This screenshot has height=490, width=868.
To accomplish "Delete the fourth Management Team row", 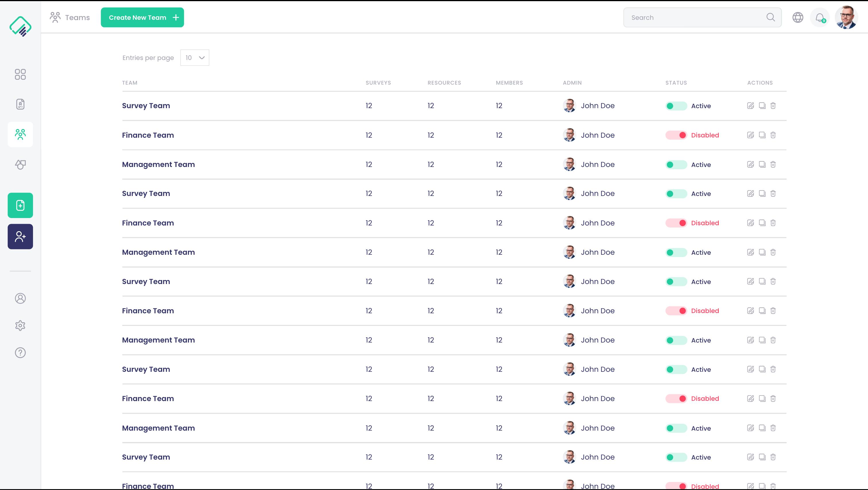I will 773,428.
